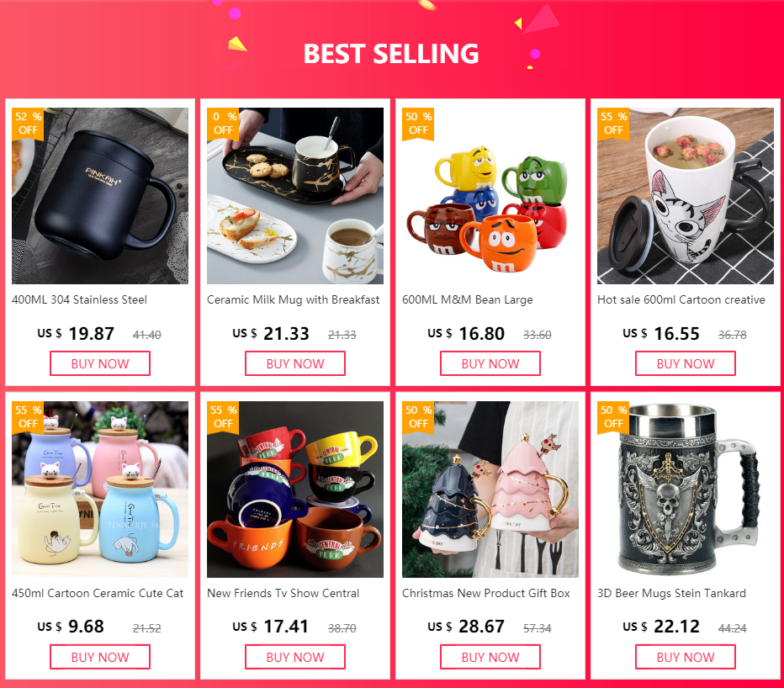This screenshot has width=784, height=688.
Task: Buy the 3D Beer Mugs Stein Tankard now
Action: 686,657
